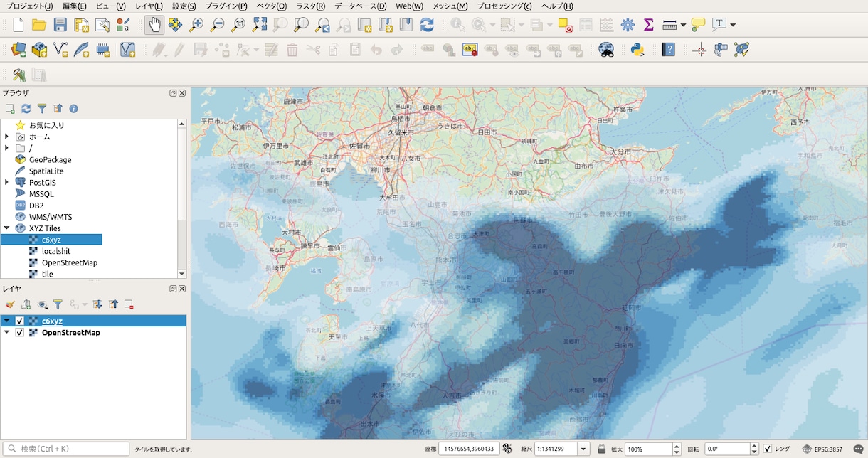Open the プロジェクト(J) menu

coord(29,6)
